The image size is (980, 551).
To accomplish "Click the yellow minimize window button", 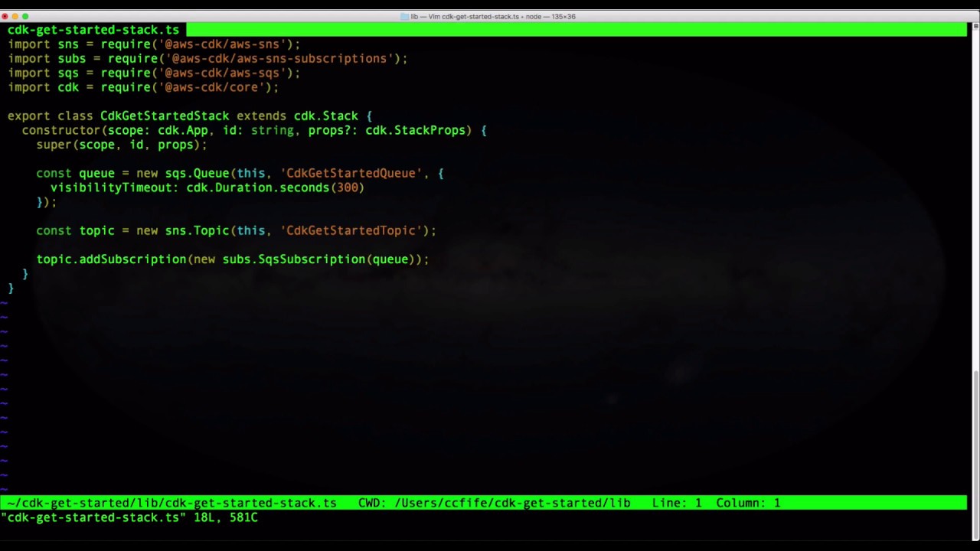I will pos(15,16).
